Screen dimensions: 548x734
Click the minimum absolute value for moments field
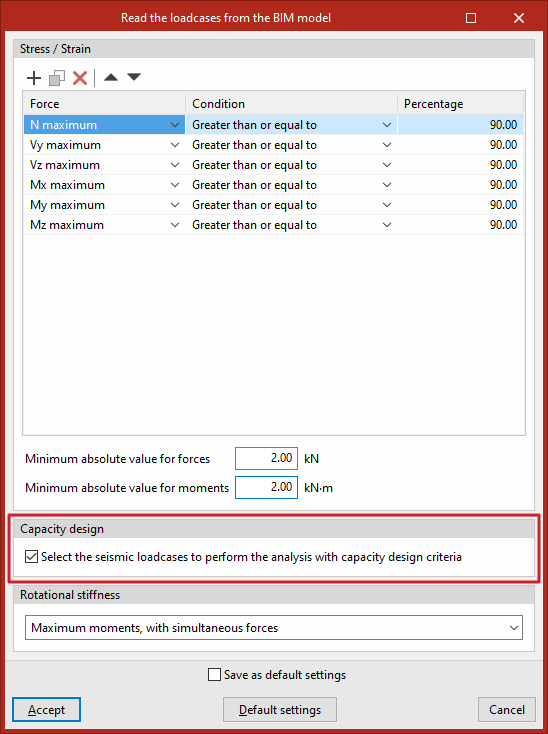point(266,487)
